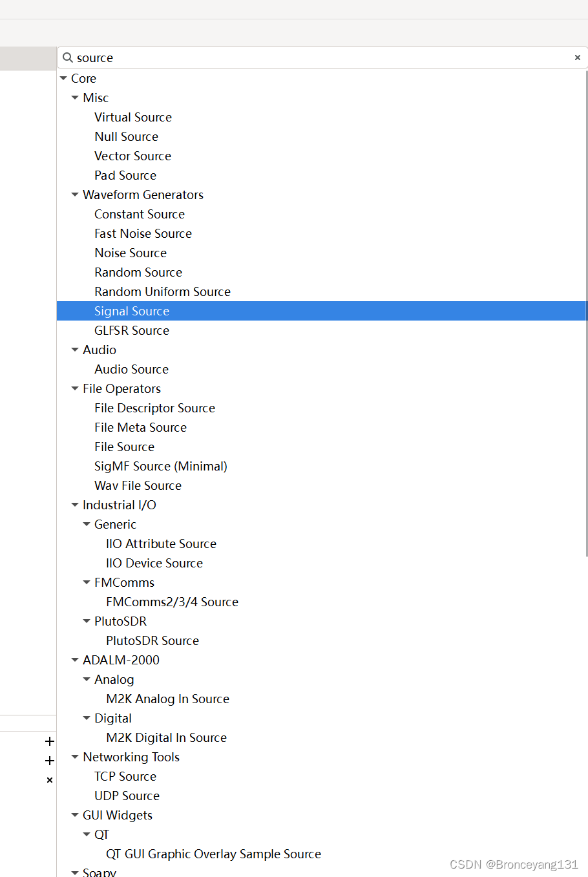Select the highlighted Signal Source block
The image size is (588, 877).
point(322,311)
